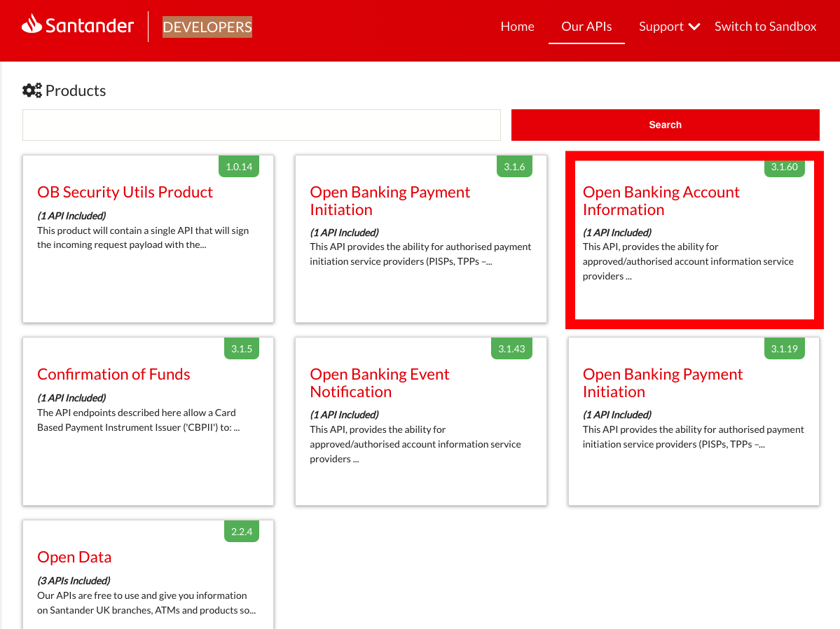Open the OB Security Utils Product card
This screenshot has height=629, width=840.
125,192
